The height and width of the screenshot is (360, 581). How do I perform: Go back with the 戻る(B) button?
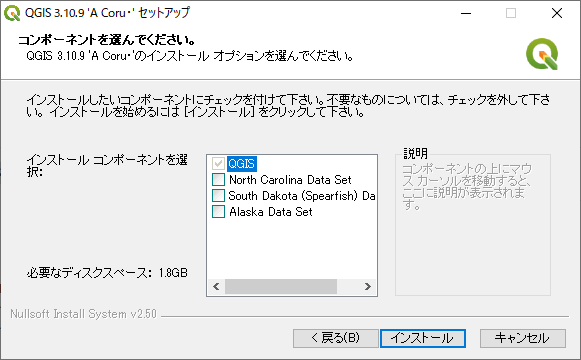[335, 338]
